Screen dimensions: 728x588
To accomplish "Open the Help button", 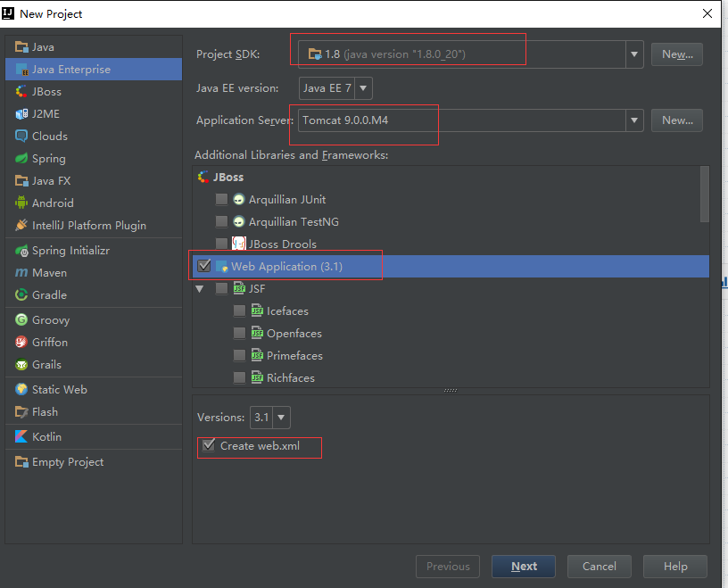I will tap(675, 567).
